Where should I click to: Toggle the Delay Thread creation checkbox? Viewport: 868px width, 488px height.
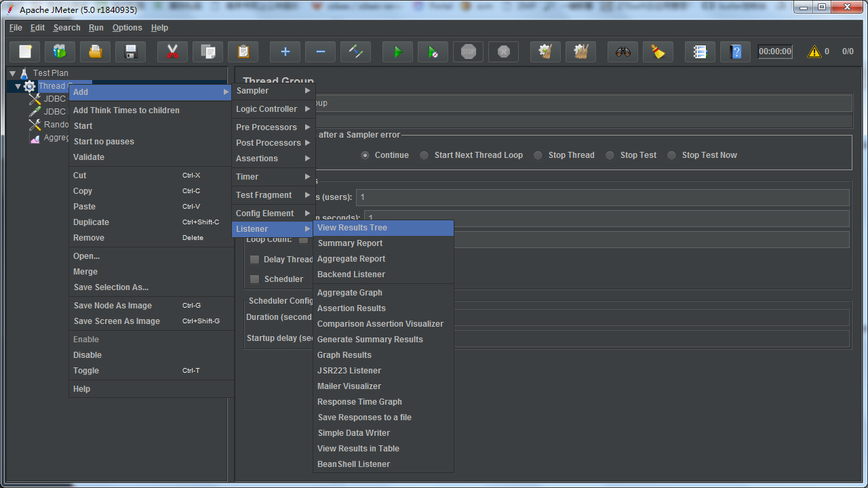click(x=254, y=260)
